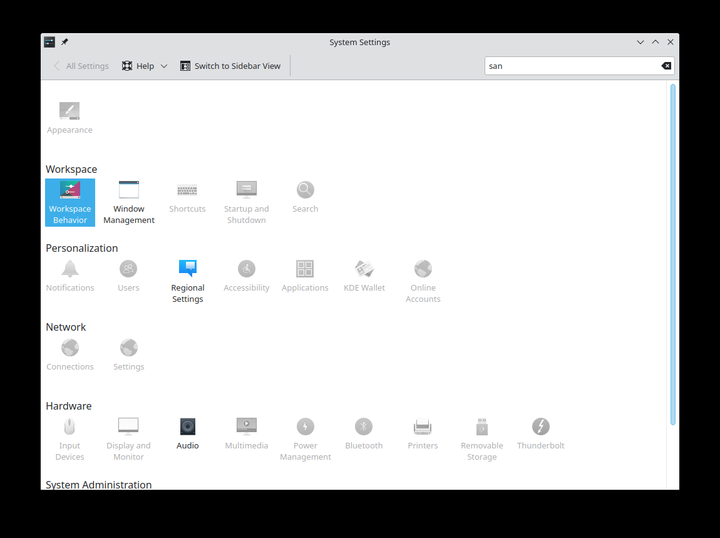Open Display and Monitor settings
The height and width of the screenshot is (538, 720).
(129, 439)
